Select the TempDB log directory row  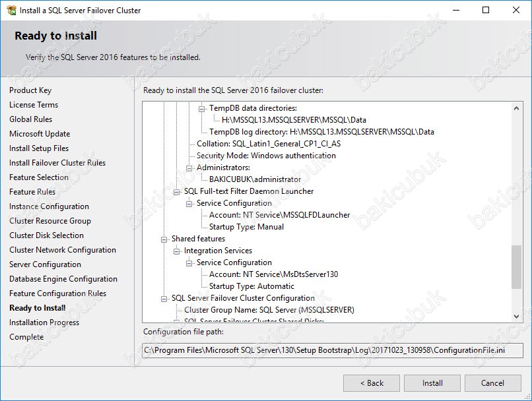(321, 132)
